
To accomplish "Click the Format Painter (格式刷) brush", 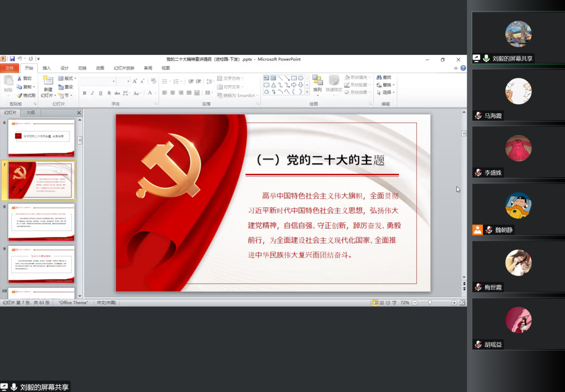I will (26, 96).
